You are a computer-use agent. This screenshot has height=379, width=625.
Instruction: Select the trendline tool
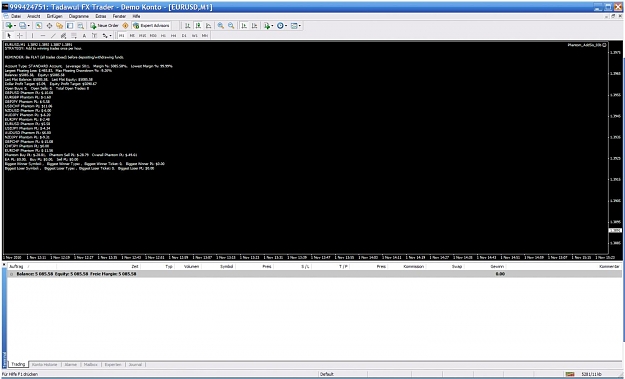click(53, 35)
